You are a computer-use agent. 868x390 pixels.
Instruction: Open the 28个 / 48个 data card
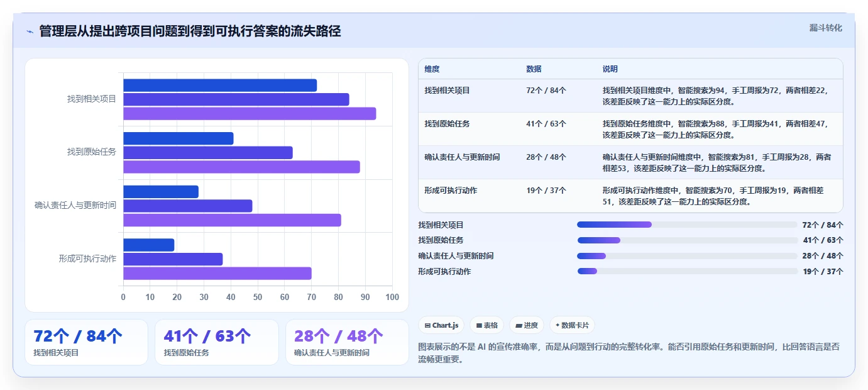[347, 342]
